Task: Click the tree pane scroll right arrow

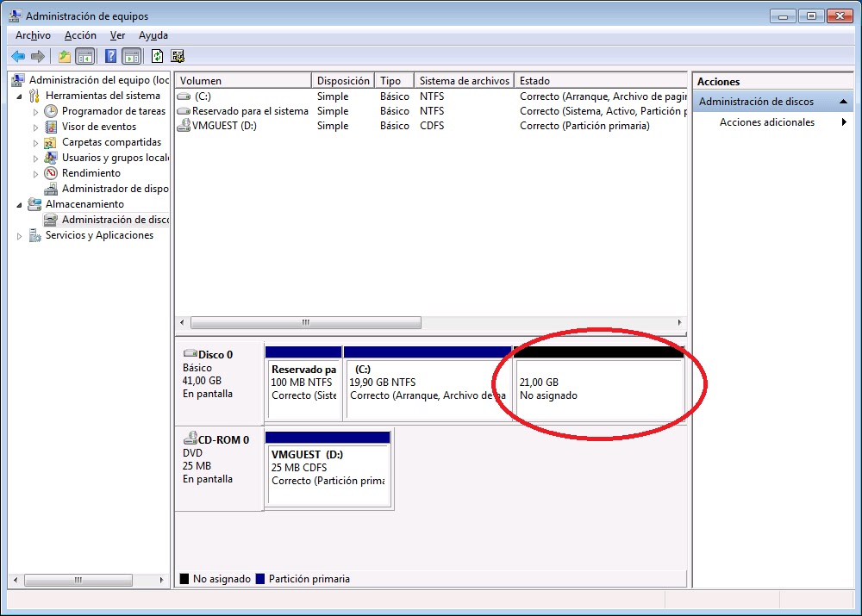Action: (162, 580)
